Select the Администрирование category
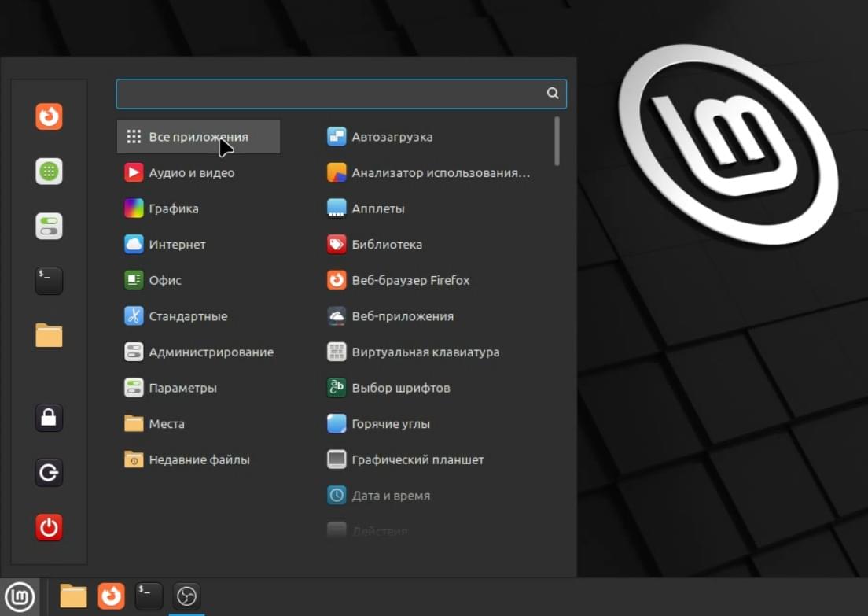The height and width of the screenshot is (616, 868). 198,352
